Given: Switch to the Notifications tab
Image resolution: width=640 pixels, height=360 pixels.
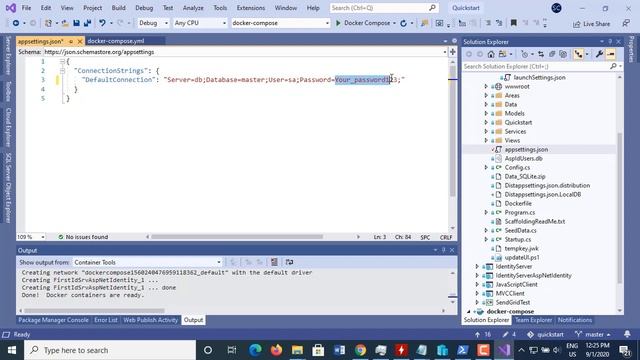Looking at the screenshot, I should 575,320.
